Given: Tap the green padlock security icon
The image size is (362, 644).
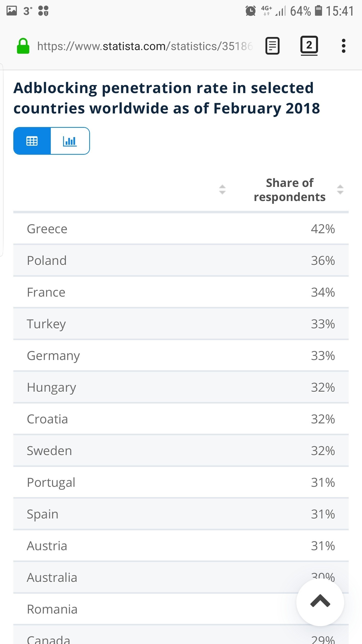Looking at the screenshot, I should pos(23,46).
